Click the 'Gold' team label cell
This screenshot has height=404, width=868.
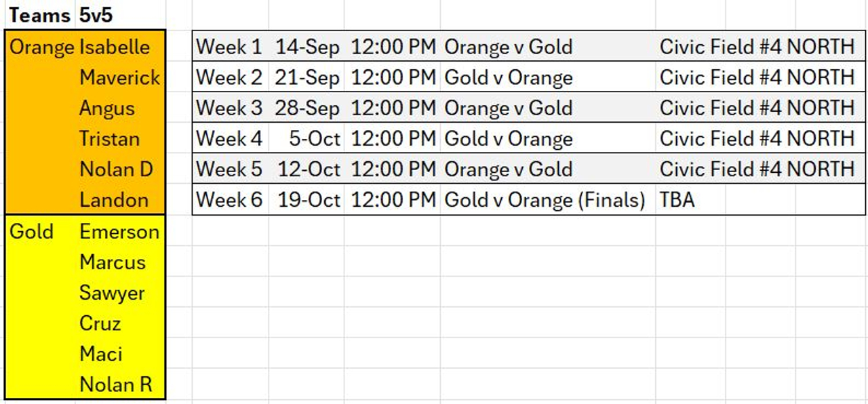31,232
